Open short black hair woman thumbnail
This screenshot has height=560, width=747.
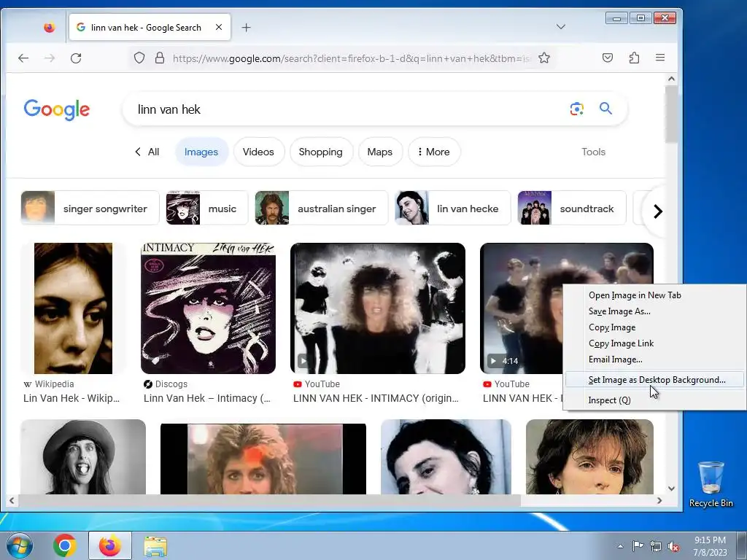(446, 456)
